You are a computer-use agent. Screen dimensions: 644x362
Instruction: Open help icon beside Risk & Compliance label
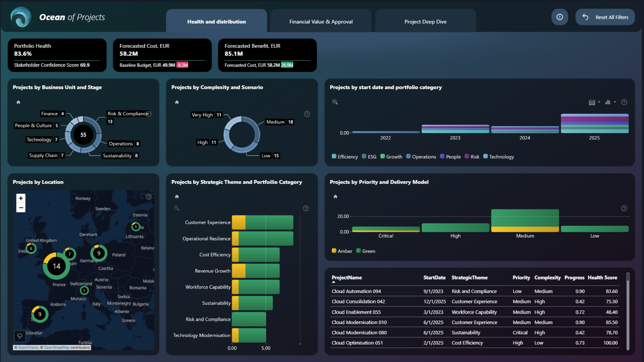(x=149, y=114)
